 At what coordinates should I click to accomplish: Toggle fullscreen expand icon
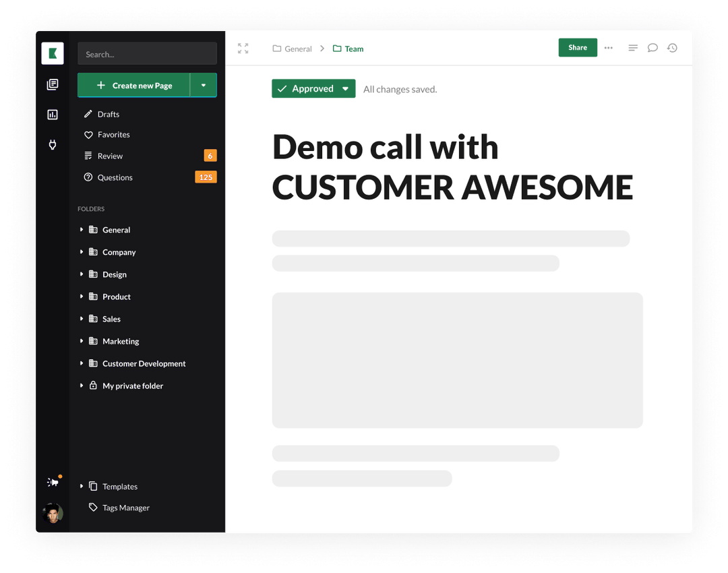click(243, 49)
